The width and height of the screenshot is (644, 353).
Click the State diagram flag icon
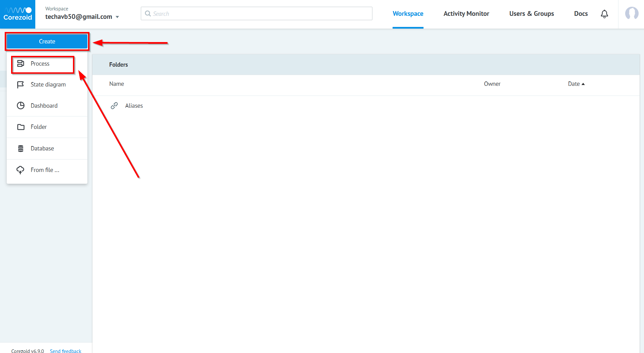pyautogui.click(x=21, y=84)
